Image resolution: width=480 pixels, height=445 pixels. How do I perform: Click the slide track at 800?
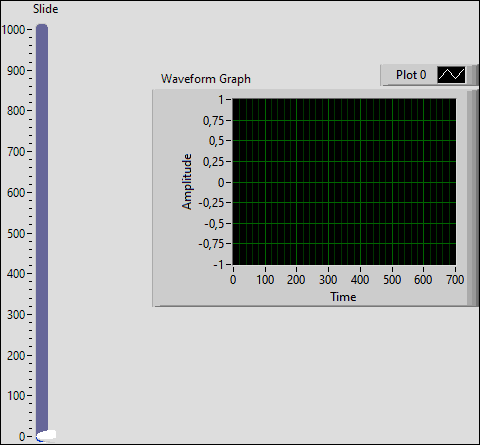click(x=42, y=111)
